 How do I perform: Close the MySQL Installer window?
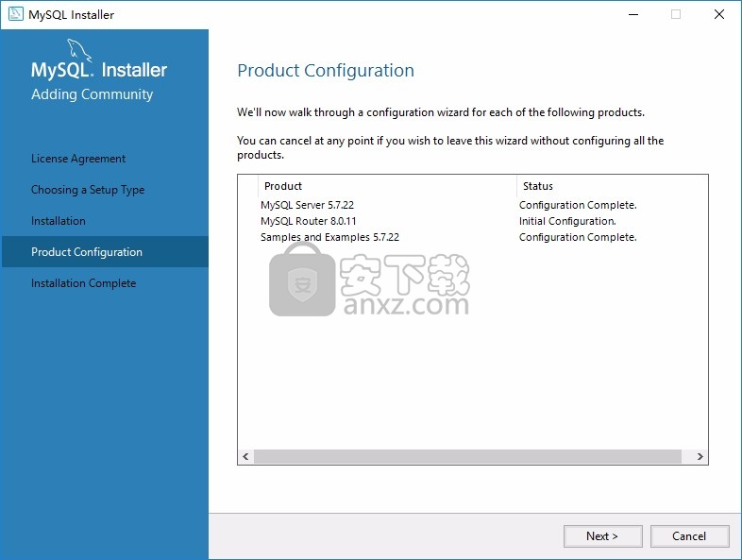click(x=719, y=15)
